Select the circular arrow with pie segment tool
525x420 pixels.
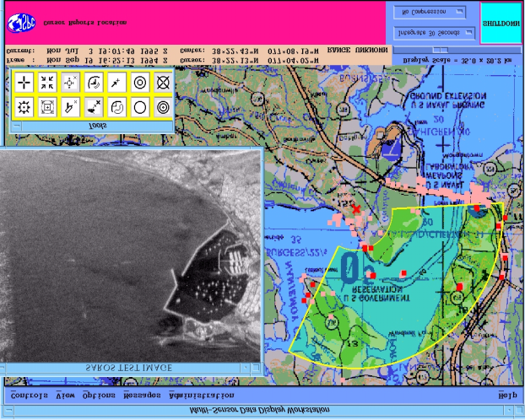click(116, 107)
